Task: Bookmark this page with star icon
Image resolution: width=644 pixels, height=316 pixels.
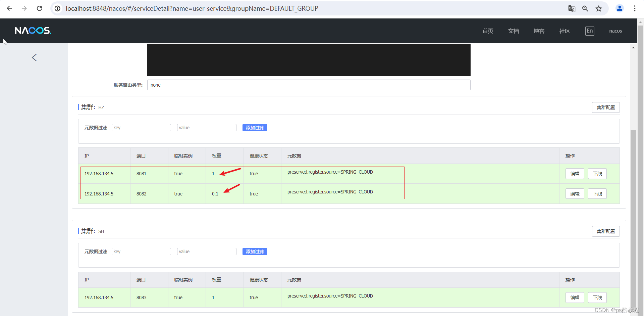Action: 599,9
